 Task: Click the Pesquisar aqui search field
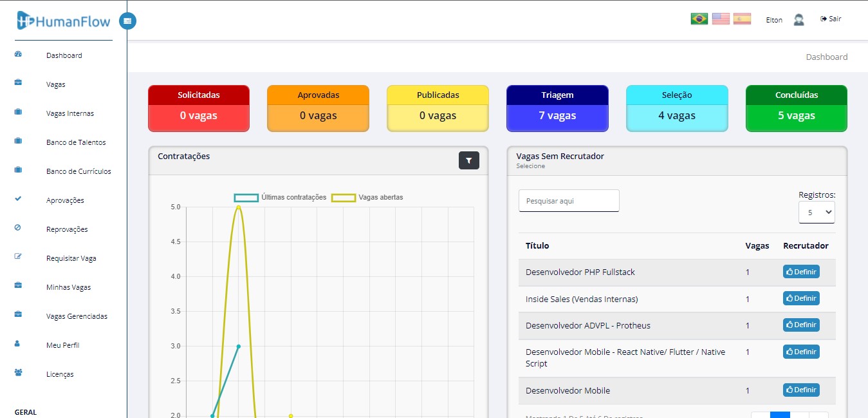click(x=569, y=201)
